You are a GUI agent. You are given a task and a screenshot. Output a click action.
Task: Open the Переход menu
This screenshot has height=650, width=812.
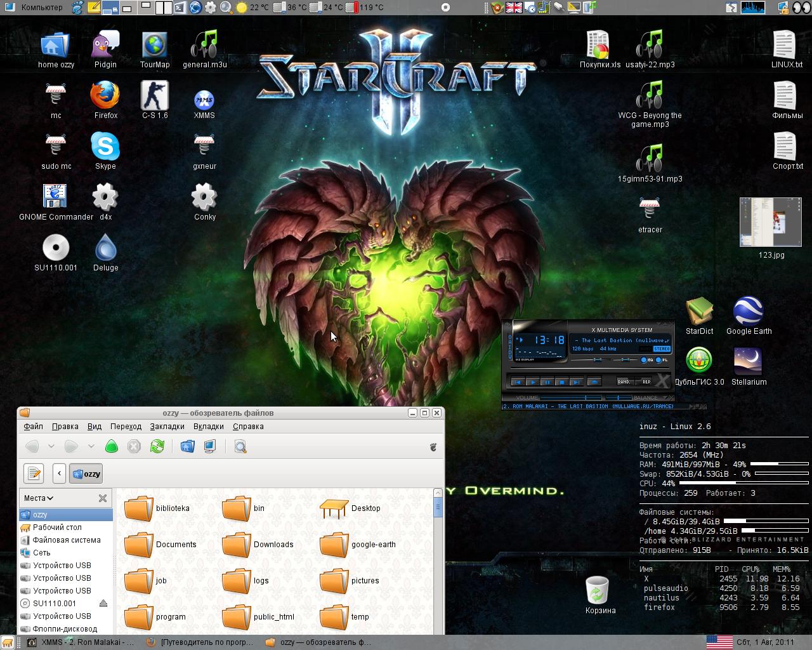tap(126, 427)
